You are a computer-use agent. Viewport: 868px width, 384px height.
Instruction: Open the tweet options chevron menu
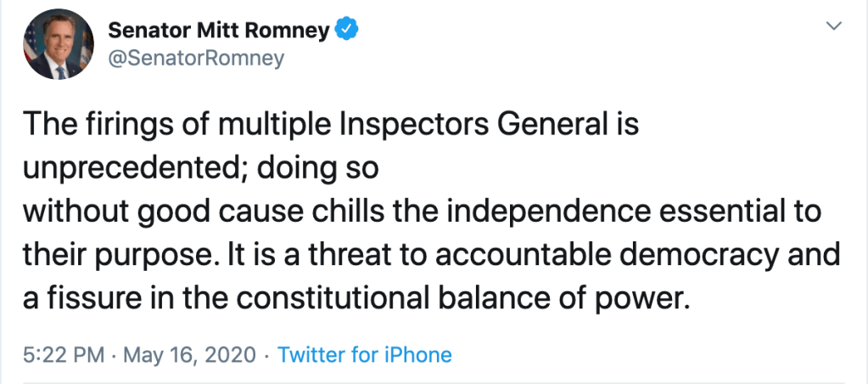[x=834, y=28]
